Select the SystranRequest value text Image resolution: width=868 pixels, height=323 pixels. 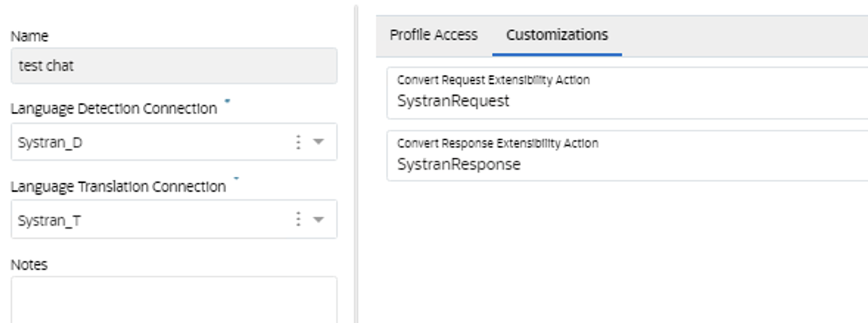click(453, 101)
